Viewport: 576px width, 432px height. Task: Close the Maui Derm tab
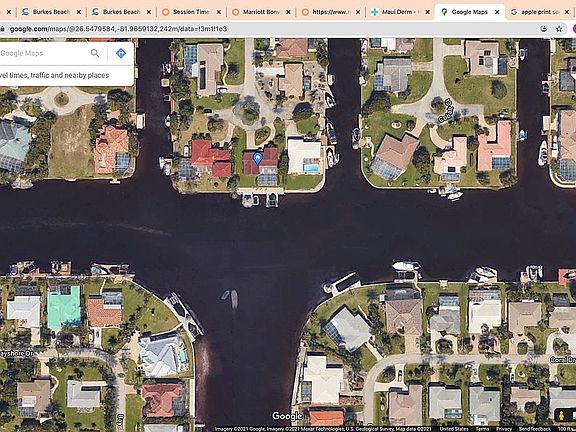click(428, 12)
